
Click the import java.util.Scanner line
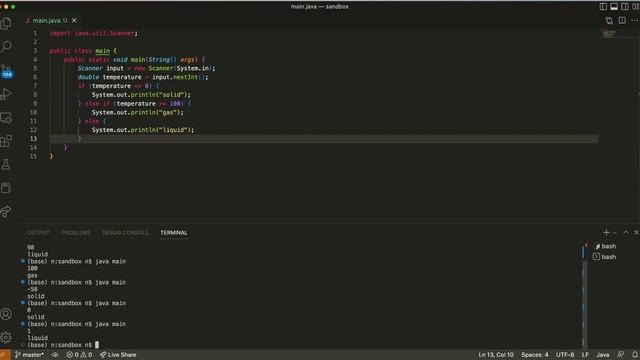(93, 33)
